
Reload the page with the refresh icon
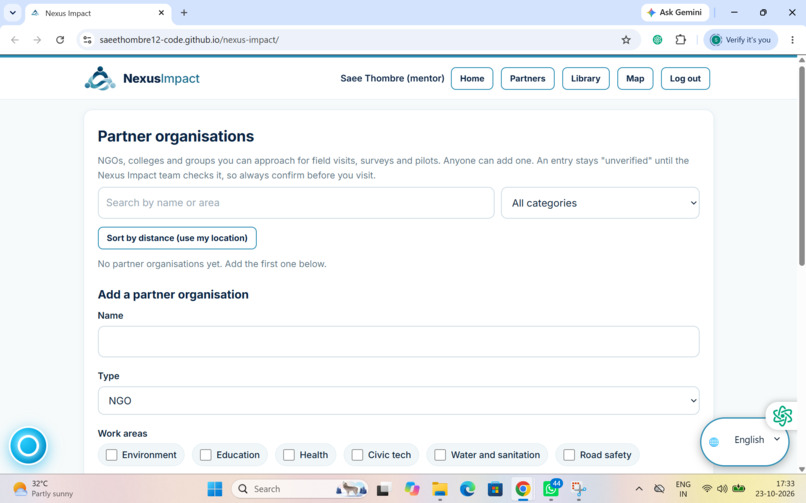tap(60, 40)
